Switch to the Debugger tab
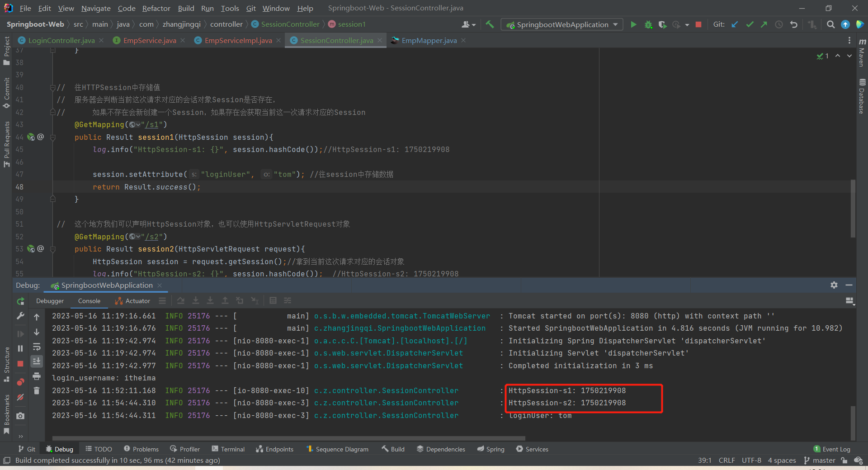Screen dimensions: 868x470 tap(50, 301)
